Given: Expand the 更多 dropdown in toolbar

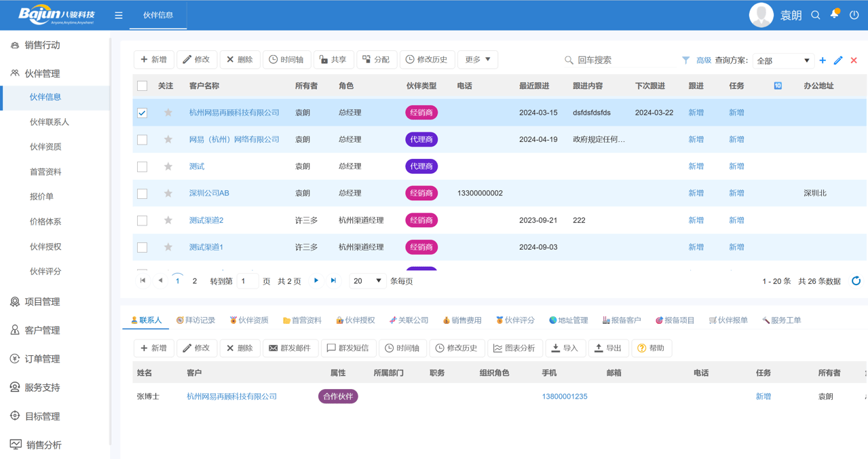Looking at the screenshot, I should pos(478,60).
